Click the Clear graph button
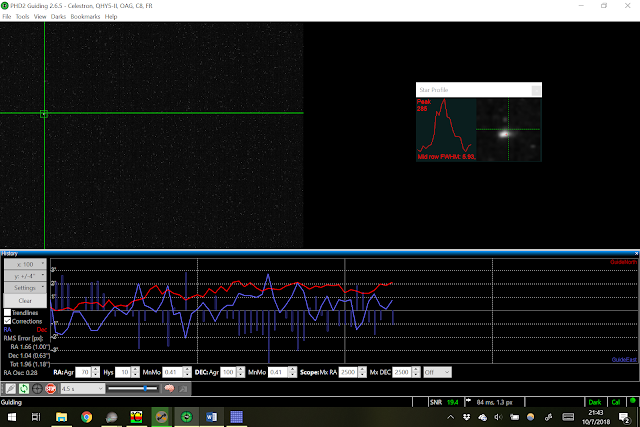Viewport: 640px width, 427px height. pyautogui.click(x=25, y=300)
